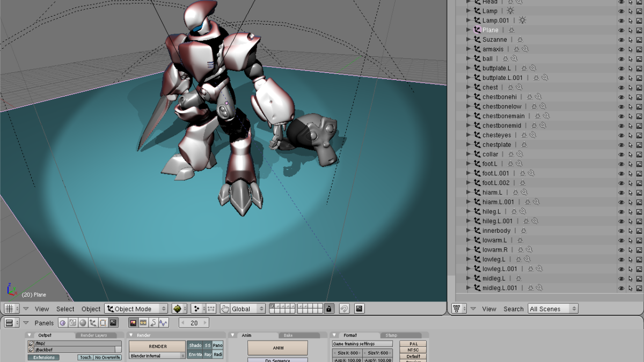This screenshot has height=362, width=644.
Task: Select the innerbody object in the outliner
Action: 496,231
